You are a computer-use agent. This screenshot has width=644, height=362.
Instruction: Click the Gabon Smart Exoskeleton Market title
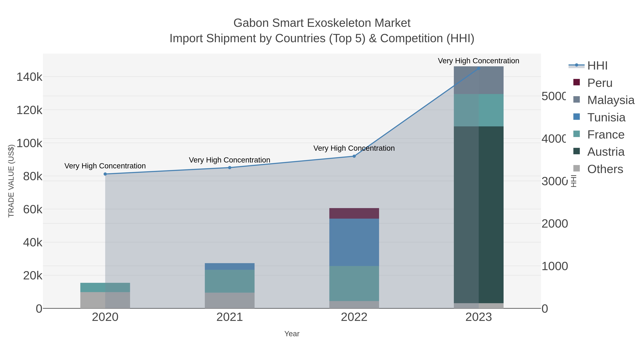(322, 23)
